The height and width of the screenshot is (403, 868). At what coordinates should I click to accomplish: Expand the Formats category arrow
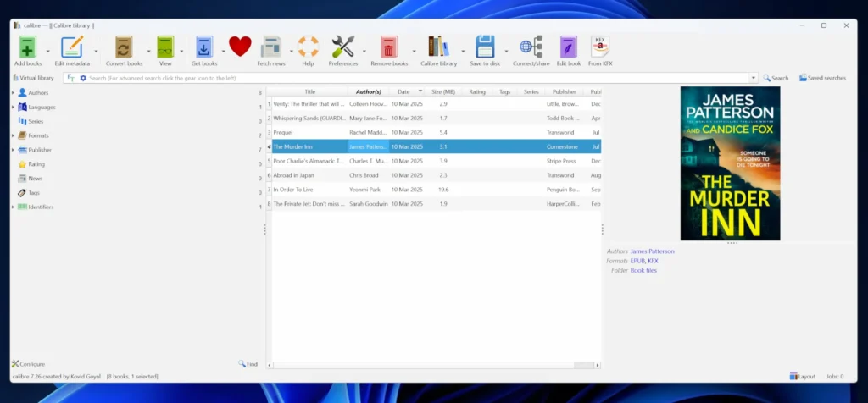pyautogui.click(x=14, y=135)
